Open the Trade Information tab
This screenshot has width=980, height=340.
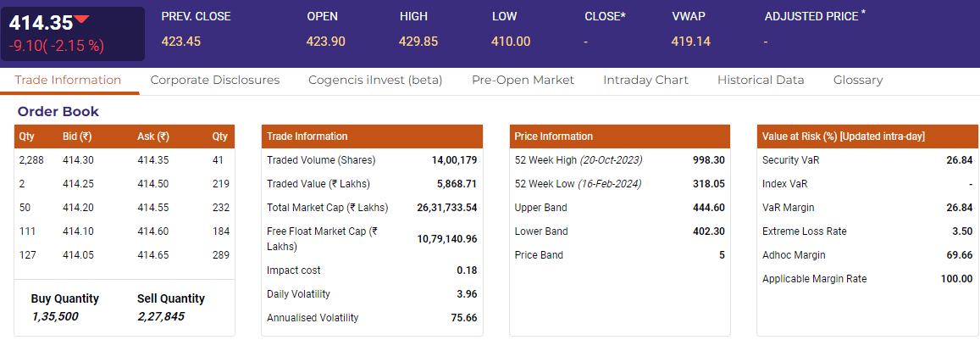coord(69,80)
